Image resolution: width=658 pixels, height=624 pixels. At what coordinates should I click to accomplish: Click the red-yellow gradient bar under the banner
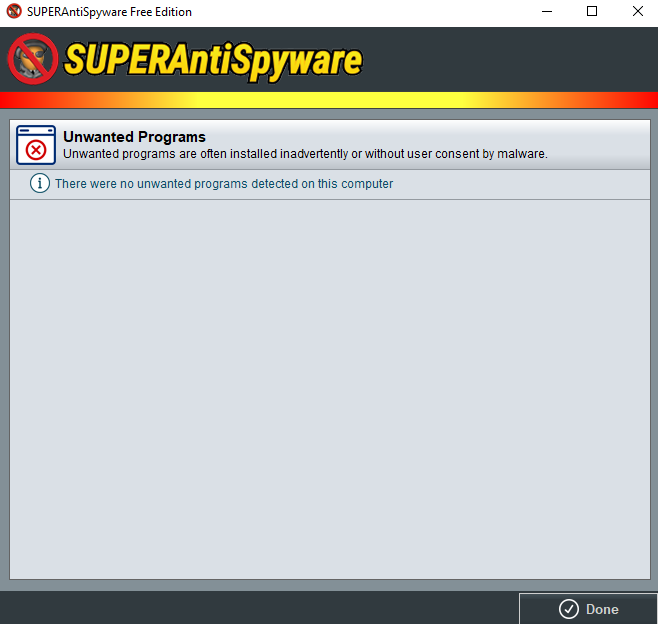329,100
